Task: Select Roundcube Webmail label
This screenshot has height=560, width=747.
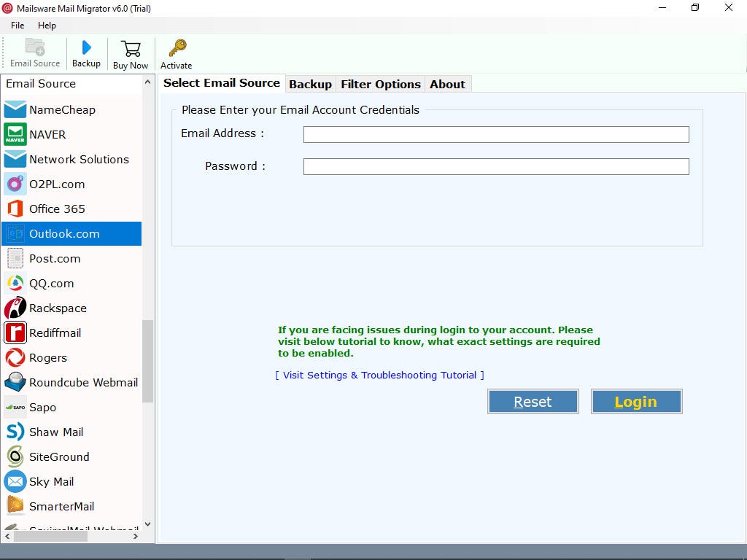Action: point(84,382)
